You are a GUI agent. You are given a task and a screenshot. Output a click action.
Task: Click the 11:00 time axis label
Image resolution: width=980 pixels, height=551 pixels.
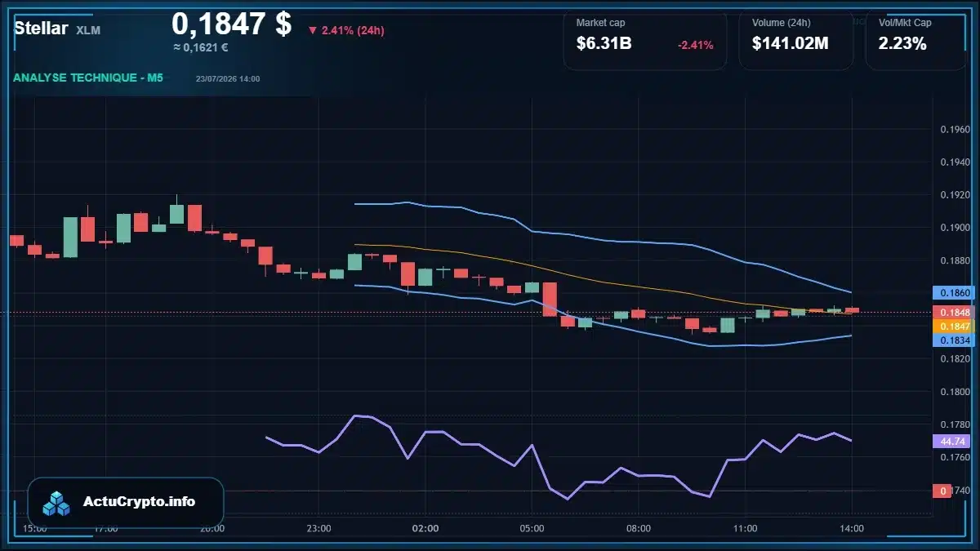pyautogui.click(x=745, y=528)
